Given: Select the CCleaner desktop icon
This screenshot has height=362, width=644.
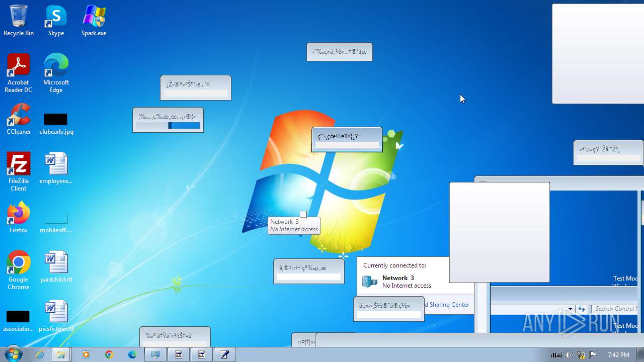Looking at the screenshot, I should click(19, 120).
